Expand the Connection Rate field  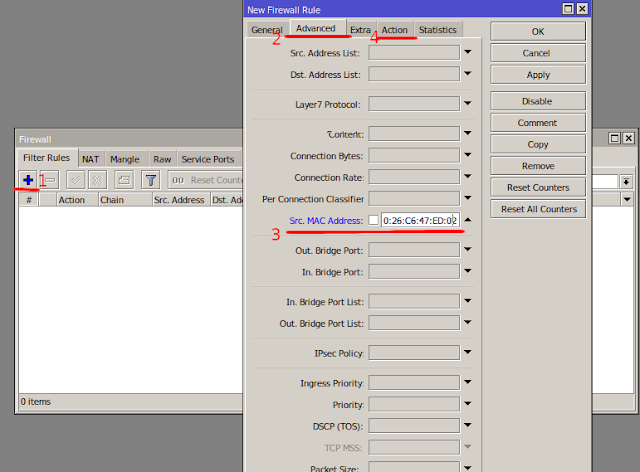[468, 176]
